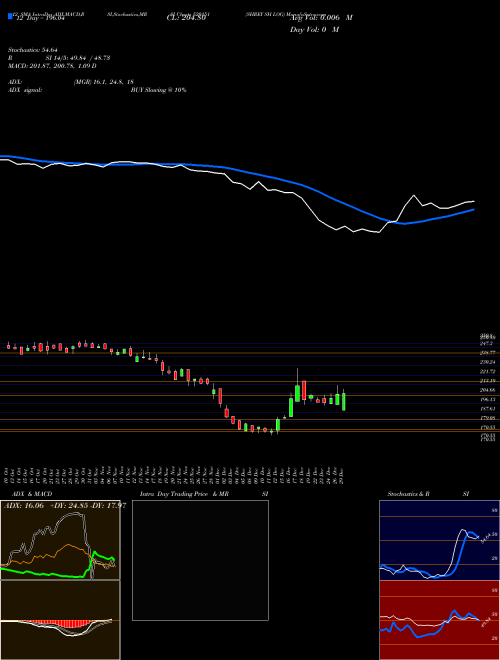Click the empty intraday trading price chart box
Screen dimensions: 500x660
pos(200,560)
